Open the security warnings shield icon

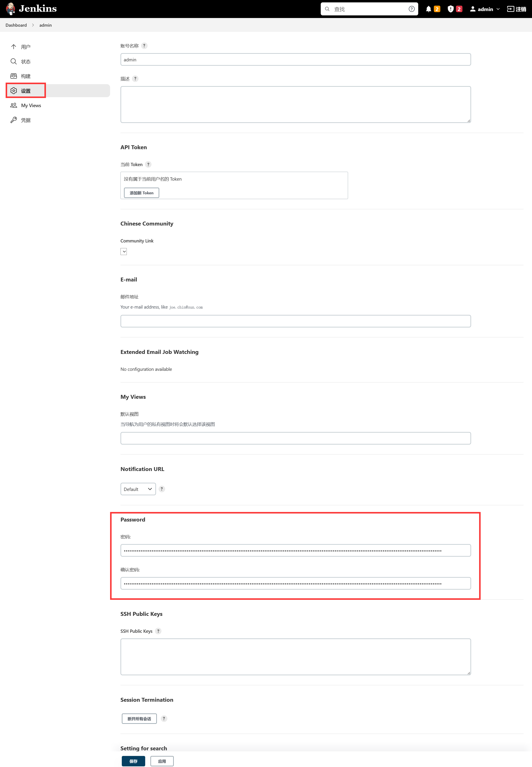tap(450, 9)
